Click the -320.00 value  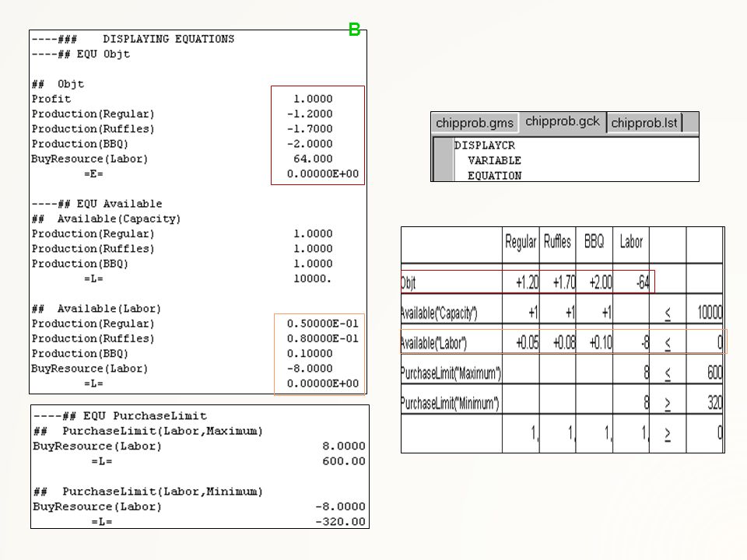coord(340,522)
